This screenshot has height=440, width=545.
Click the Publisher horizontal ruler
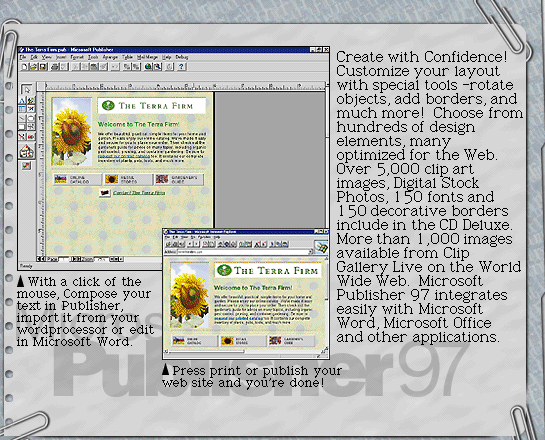pyautogui.click(x=186, y=86)
